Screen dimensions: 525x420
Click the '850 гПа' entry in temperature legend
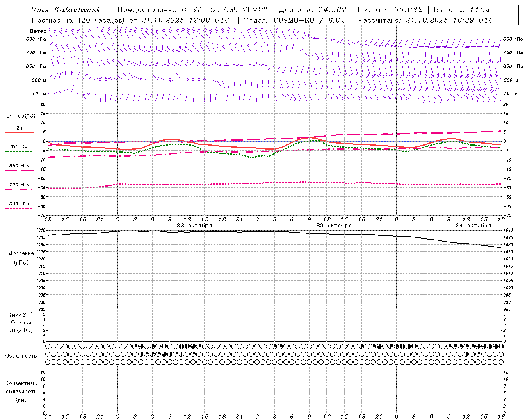tap(19, 166)
